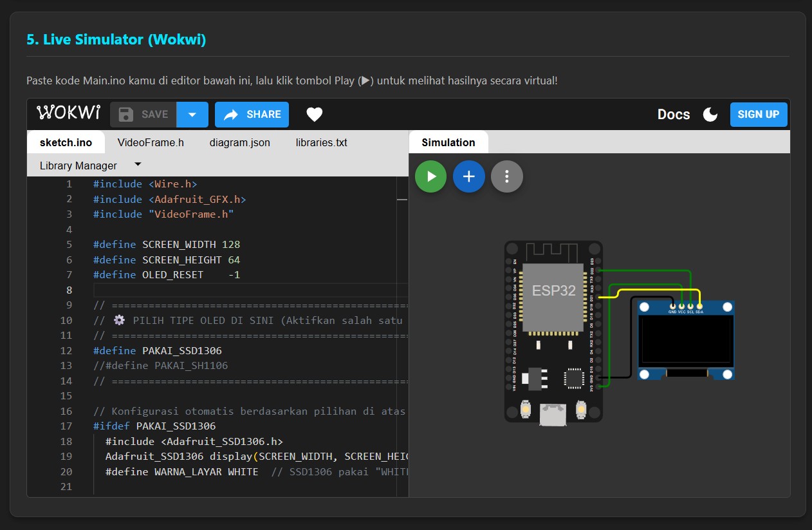Toggle dark mode with the moon icon

point(710,115)
